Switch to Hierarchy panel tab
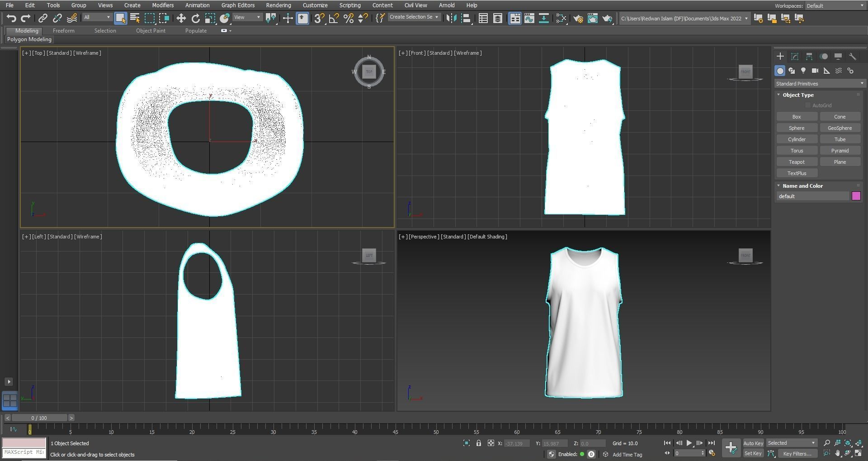This screenshot has height=461, width=868. pyautogui.click(x=809, y=57)
